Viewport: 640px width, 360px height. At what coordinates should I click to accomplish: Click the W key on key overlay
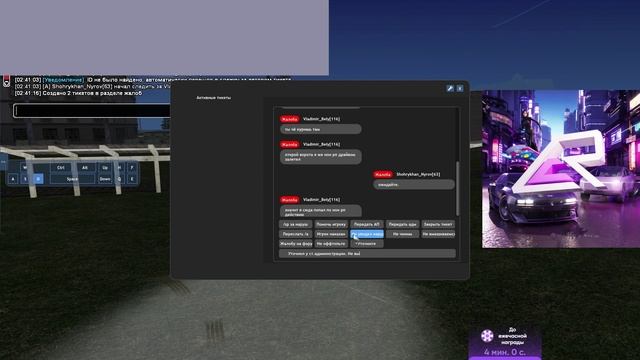pyautogui.click(x=25, y=167)
